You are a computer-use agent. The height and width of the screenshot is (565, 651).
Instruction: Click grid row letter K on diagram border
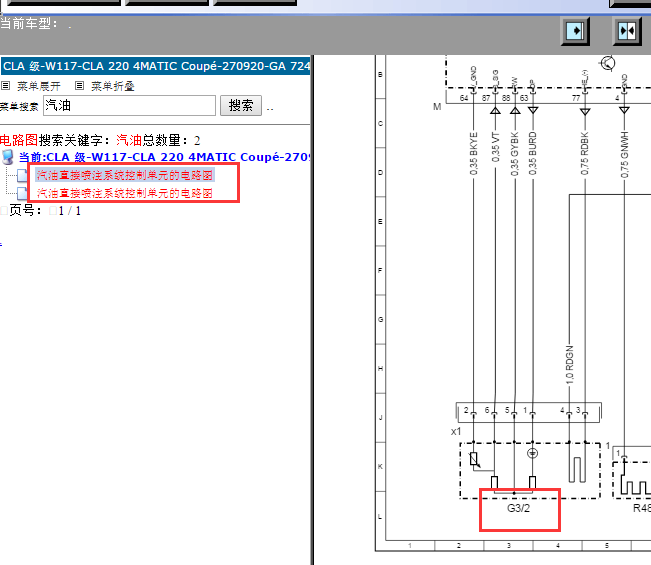(380, 467)
